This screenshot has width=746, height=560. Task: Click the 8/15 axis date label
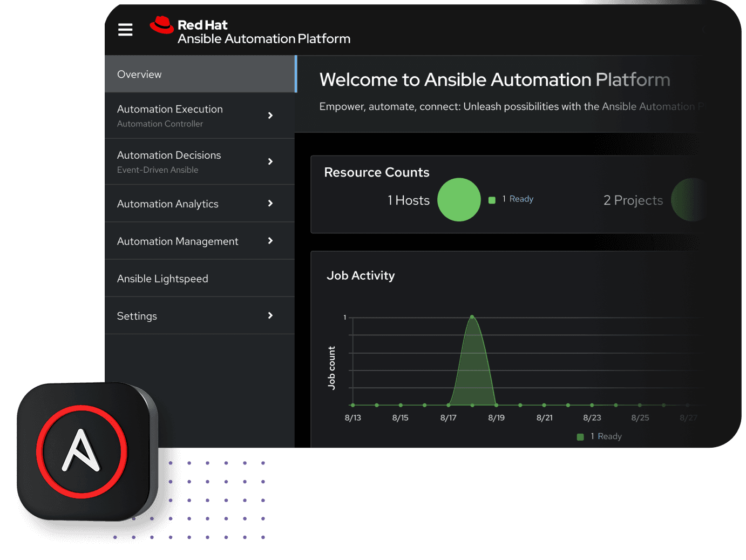coord(401,418)
